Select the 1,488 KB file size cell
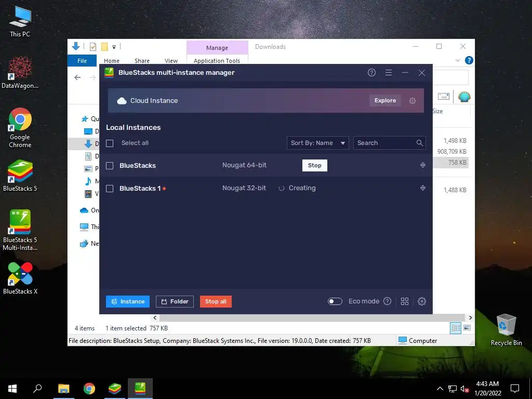The image size is (532, 399). [x=455, y=190]
